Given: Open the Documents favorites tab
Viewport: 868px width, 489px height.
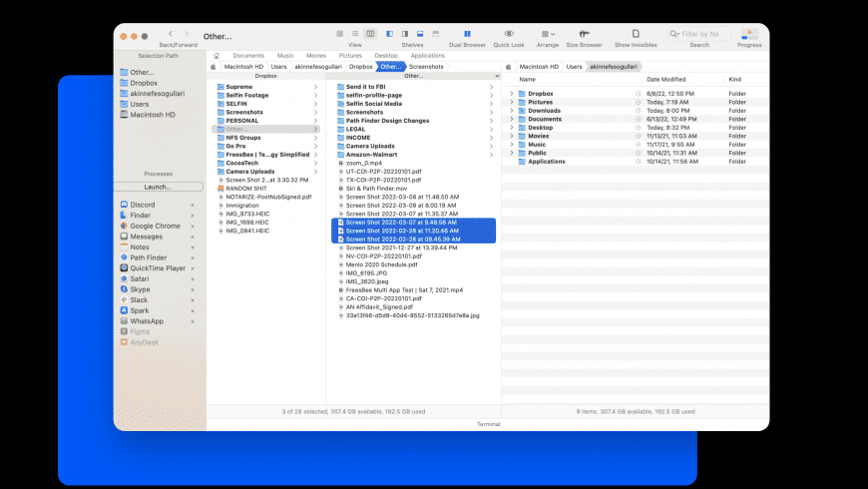Looking at the screenshot, I should click(248, 56).
